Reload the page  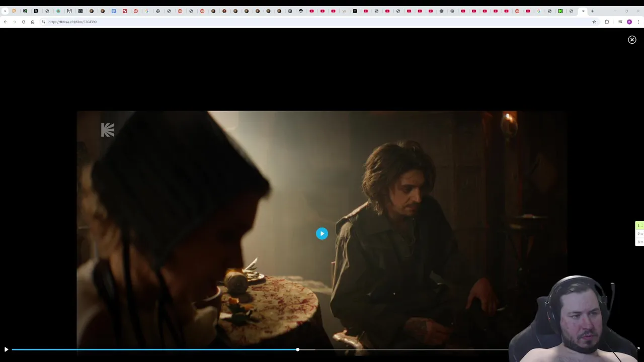tap(23, 22)
